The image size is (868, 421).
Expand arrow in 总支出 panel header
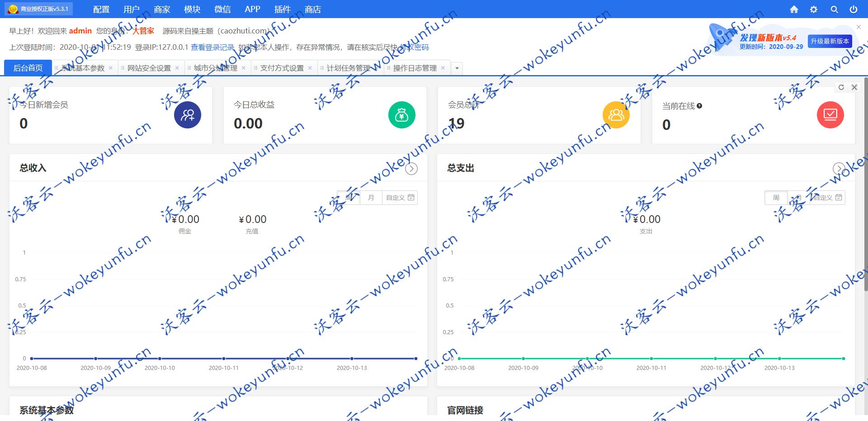tap(839, 169)
